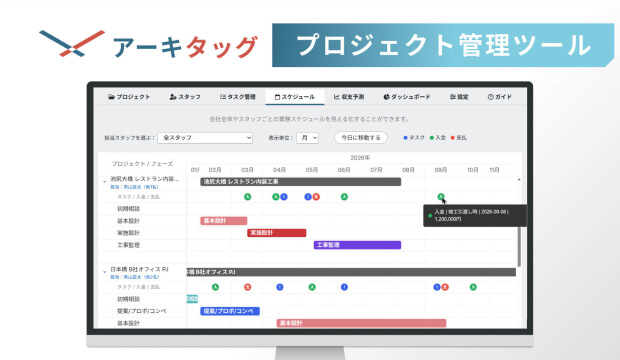Image resolution: width=620 pixels, height=360 pixels.
Task: Click the 設定 sliders icon
Action: click(453, 97)
